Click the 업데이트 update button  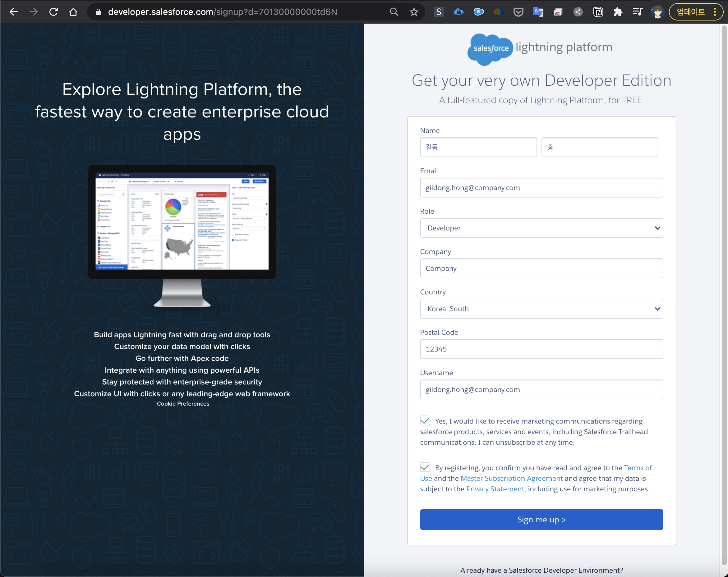click(690, 12)
